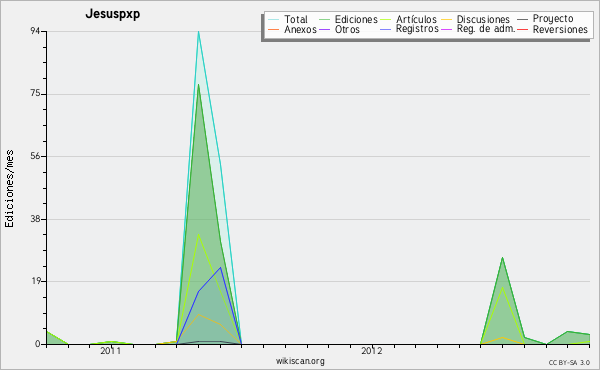The height and width of the screenshot is (370, 600).
Task: Click the Ediciones/mes axis title
Action: click(x=9, y=189)
